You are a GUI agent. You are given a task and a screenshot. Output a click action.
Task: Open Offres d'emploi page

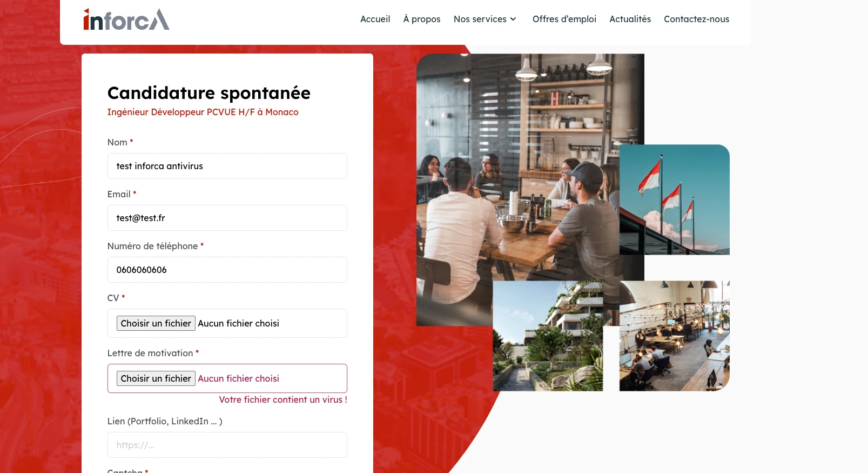(x=564, y=19)
